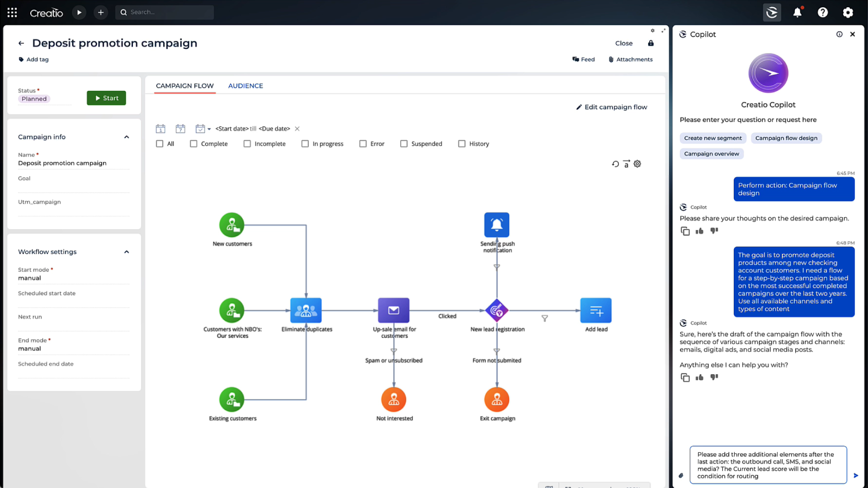Check the 'Complete' filter checkbox

pos(193,144)
